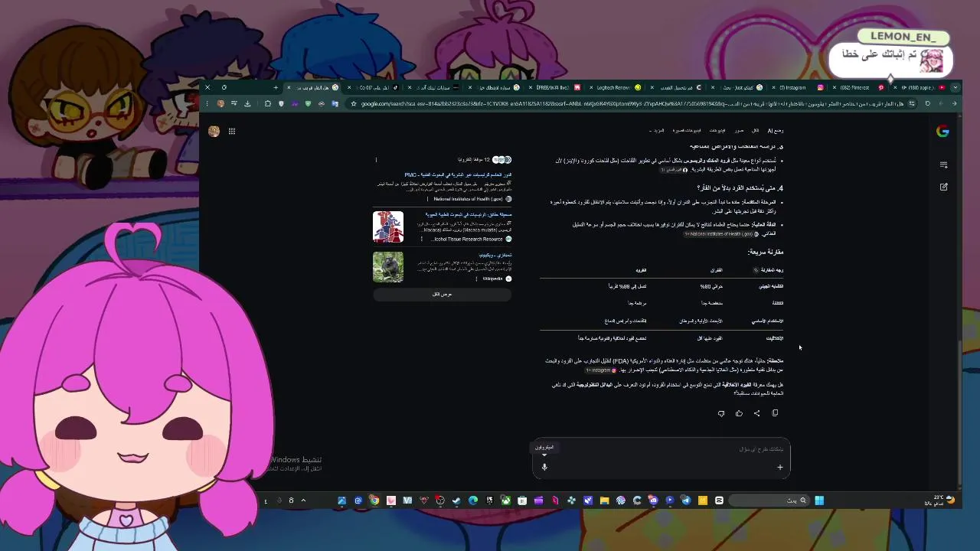Open Chrome from the taskbar
The height and width of the screenshot is (551, 980).
pyautogui.click(x=374, y=500)
